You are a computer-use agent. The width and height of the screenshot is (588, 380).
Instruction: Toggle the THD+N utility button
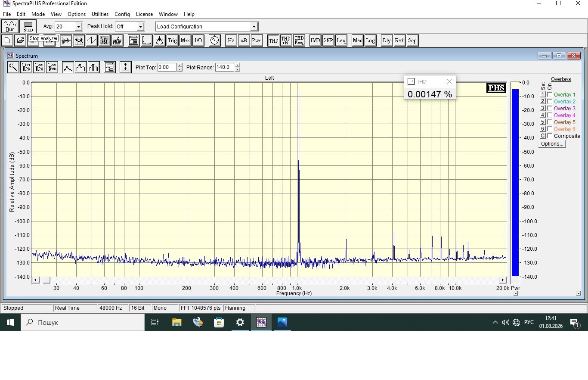click(286, 40)
